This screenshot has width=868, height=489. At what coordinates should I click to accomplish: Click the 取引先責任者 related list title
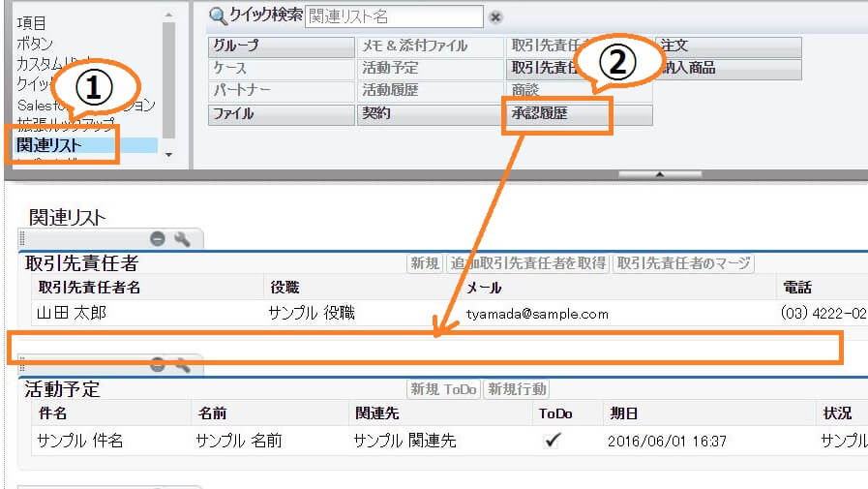tap(81, 263)
